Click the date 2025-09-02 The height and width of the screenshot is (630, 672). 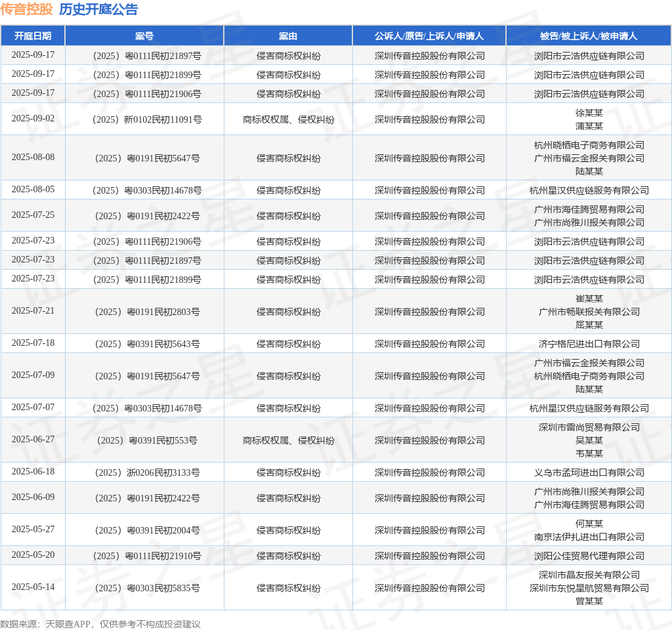pos(33,119)
